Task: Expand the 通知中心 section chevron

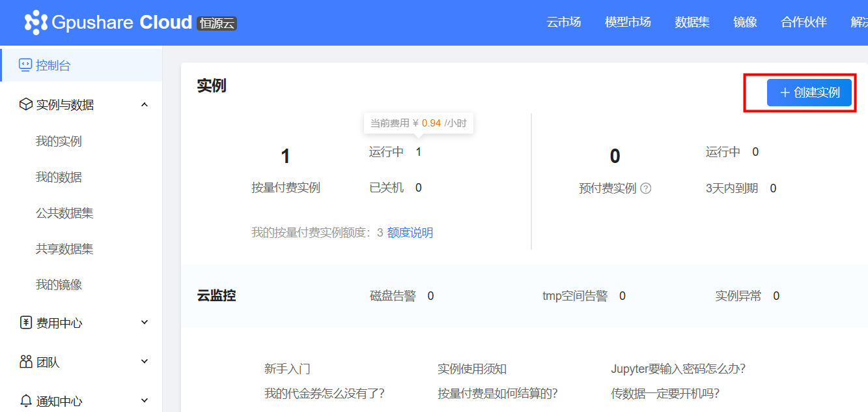Action: 145,400
